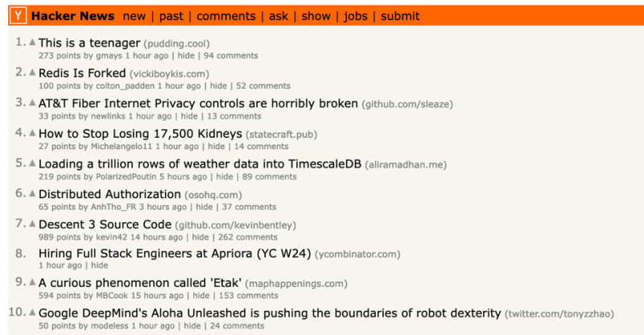Hide the Google DeepMind Aloha Unleashed story
Screen dimensions: 644x335
[x=192, y=326]
